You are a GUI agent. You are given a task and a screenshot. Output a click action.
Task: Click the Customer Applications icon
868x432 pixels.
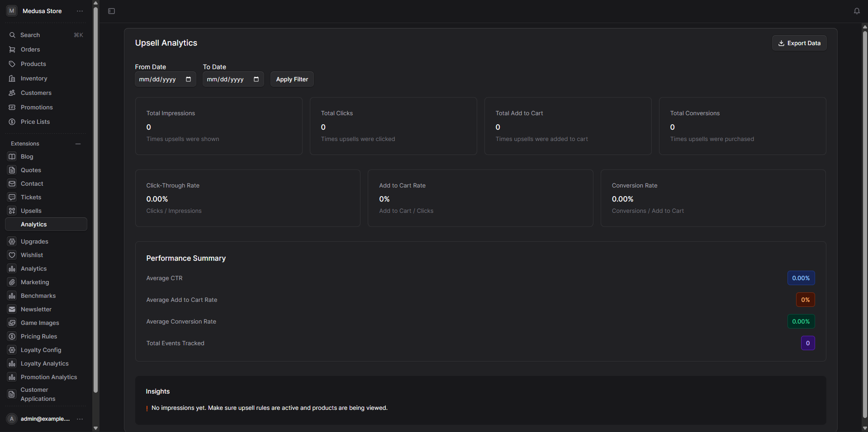tap(12, 394)
